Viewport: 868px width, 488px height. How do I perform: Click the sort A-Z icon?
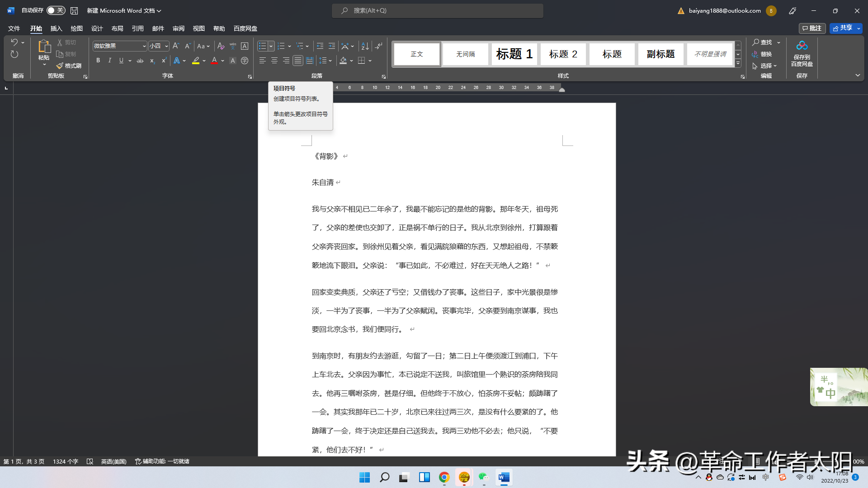(x=365, y=46)
